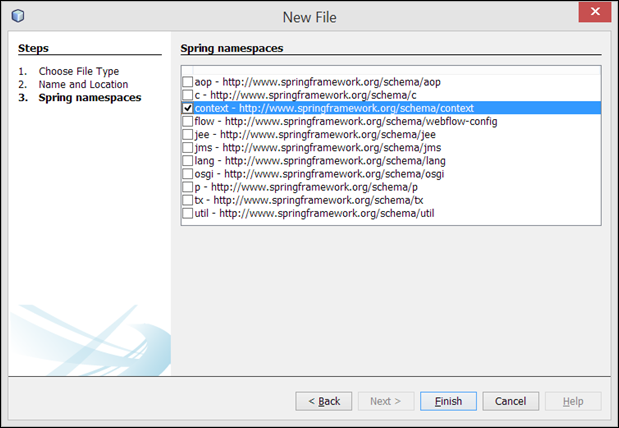Go back with the Back button
The image size is (619, 428).
pyautogui.click(x=324, y=401)
